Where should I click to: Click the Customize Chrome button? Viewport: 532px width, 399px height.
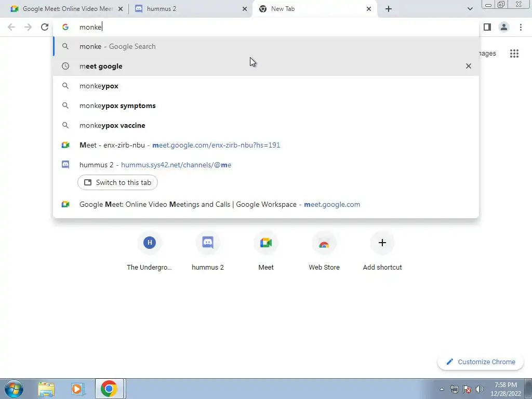pyautogui.click(x=481, y=362)
